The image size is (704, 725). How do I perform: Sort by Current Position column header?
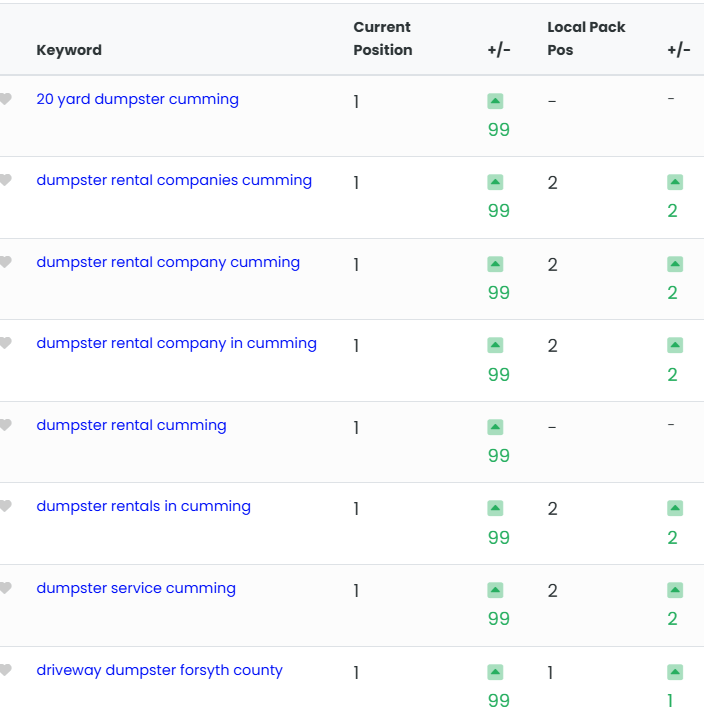point(383,38)
